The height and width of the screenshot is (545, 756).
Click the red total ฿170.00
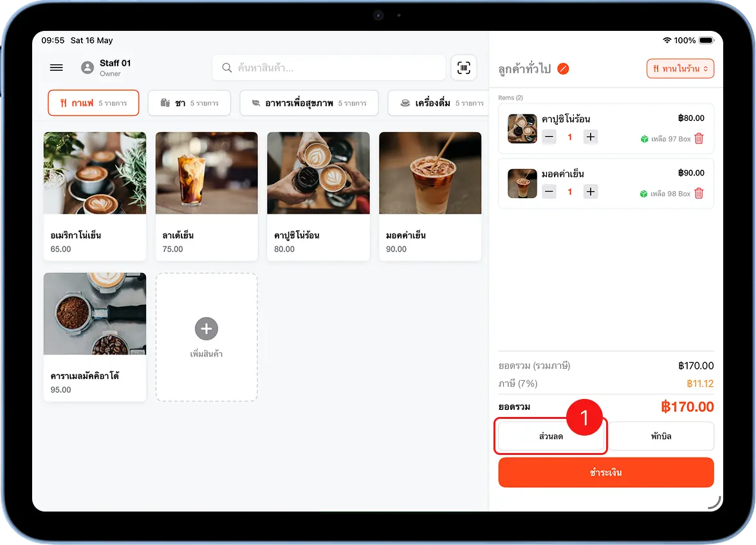688,407
